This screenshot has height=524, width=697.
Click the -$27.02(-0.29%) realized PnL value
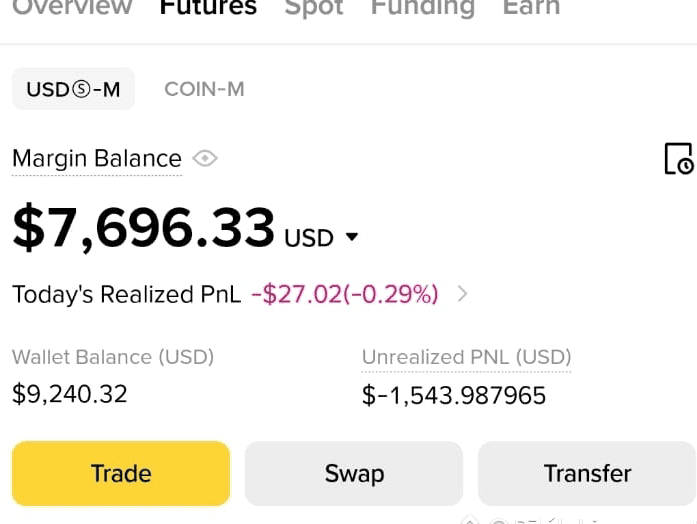pos(345,294)
